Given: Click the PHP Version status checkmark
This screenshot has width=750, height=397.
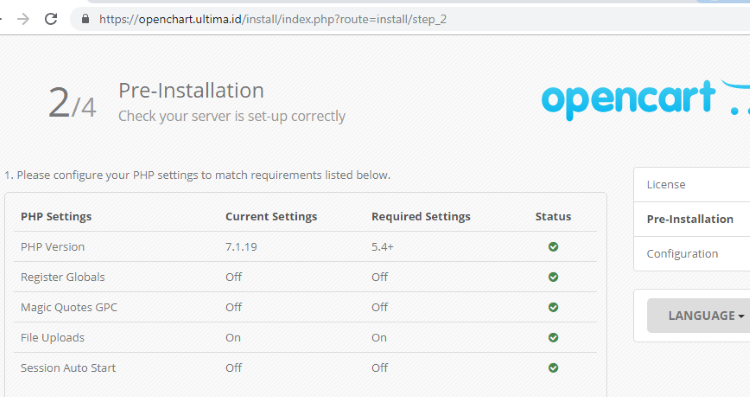Looking at the screenshot, I should 553,247.
